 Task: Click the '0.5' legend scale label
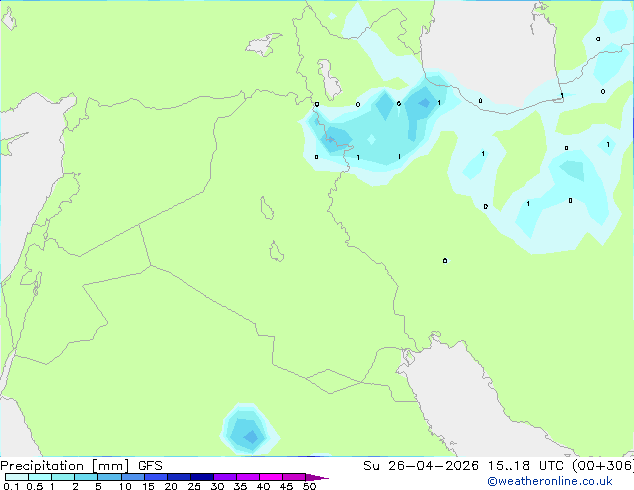coord(34,486)
